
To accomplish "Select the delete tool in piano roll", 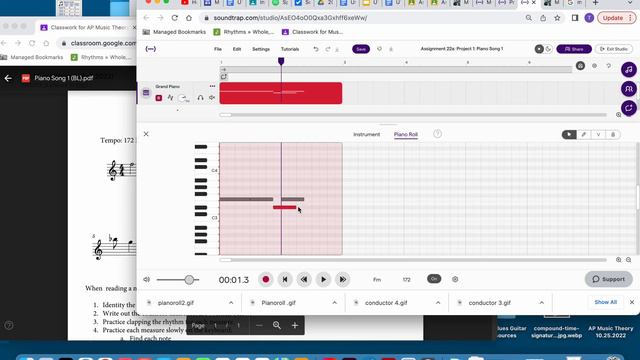I will pos(613,134).
